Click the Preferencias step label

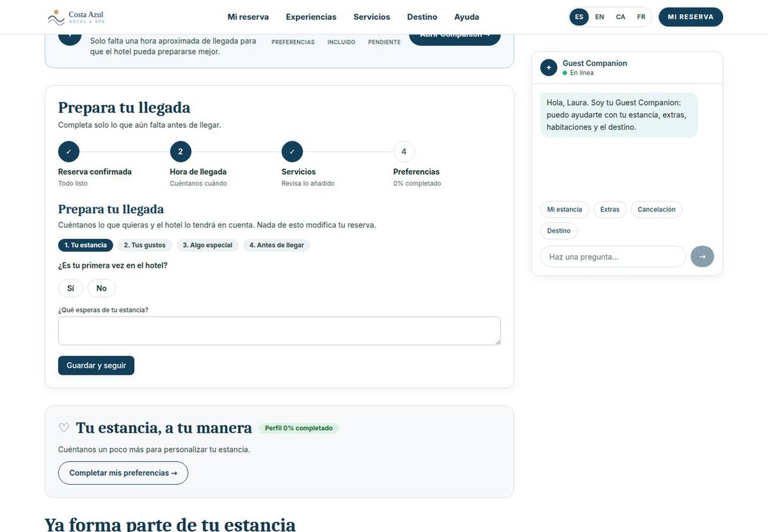coord(417,172)
